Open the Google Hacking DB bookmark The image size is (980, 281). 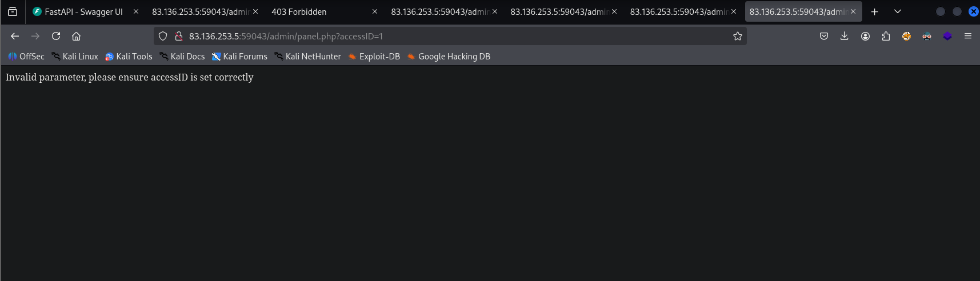click(x=449, y=57)
